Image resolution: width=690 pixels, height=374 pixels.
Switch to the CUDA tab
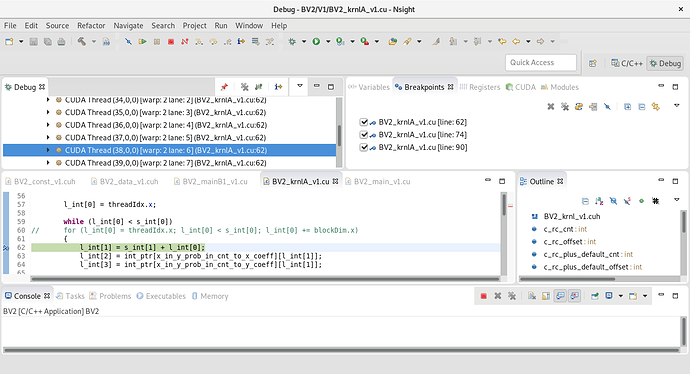521,87
